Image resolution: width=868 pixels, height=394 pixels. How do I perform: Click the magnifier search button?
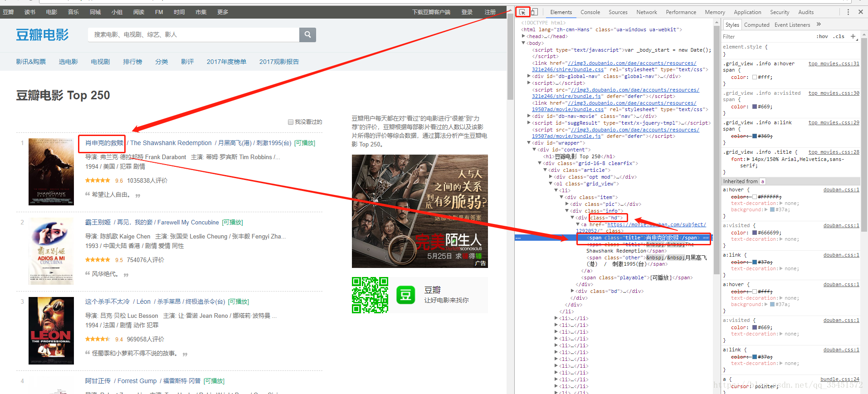pyautogui.click(x=307, y=34)
